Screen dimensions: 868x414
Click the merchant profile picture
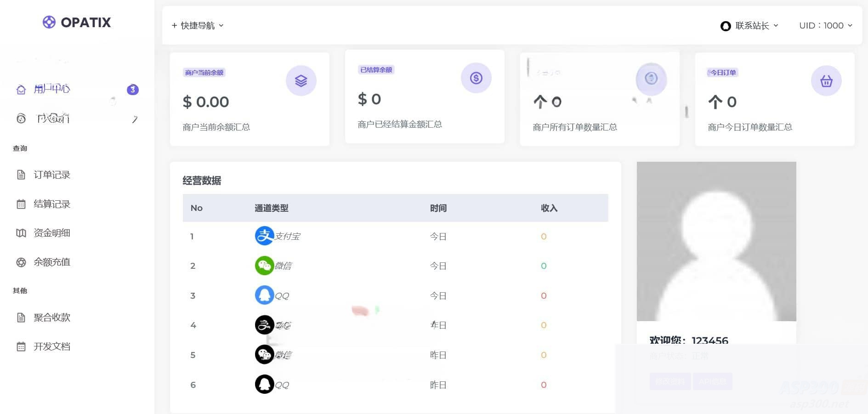716,241
